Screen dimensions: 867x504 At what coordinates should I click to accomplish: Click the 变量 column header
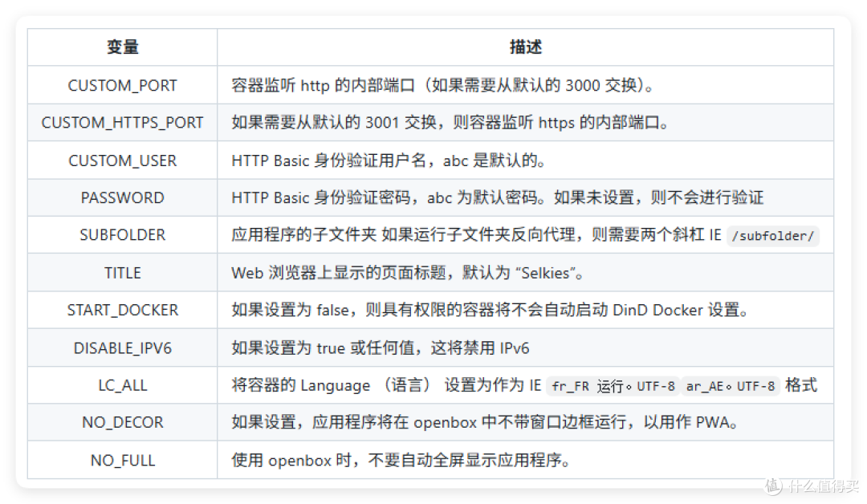coord(122,47)
